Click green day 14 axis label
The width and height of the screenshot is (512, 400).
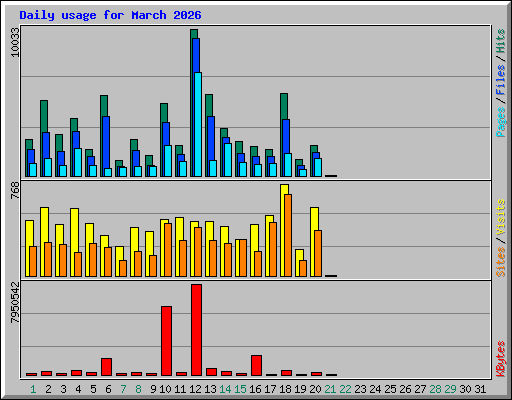225,389
